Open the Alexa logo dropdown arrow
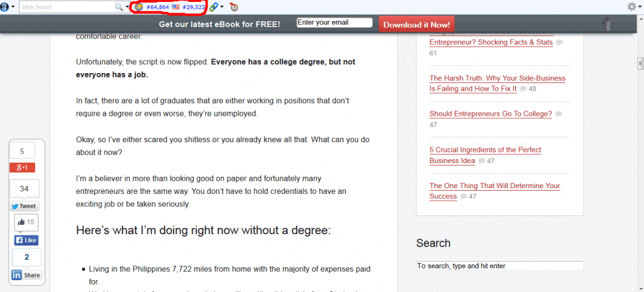The height and width of the screenshot is (292, 644). [14, 7]
